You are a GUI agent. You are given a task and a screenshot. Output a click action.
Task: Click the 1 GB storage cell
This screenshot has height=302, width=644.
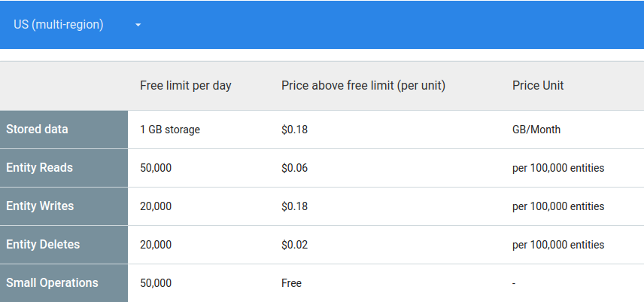pyautogui.click(x=170, y=130)
